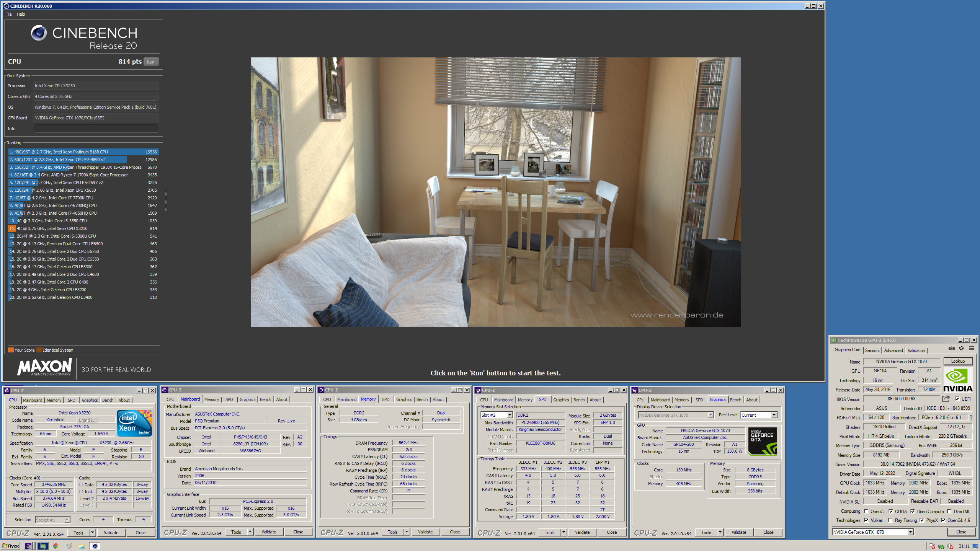Click the Cinebench taskbar icon

tap(95, 546)
